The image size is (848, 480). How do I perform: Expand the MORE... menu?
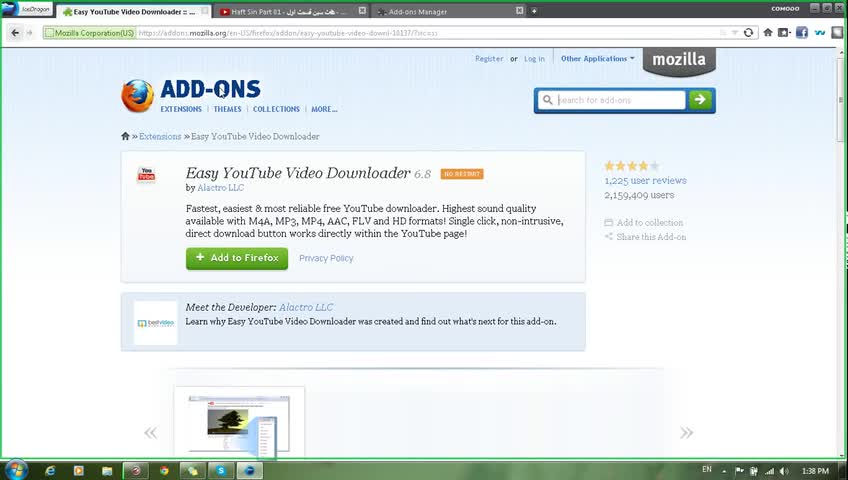(x=324, y=109)
